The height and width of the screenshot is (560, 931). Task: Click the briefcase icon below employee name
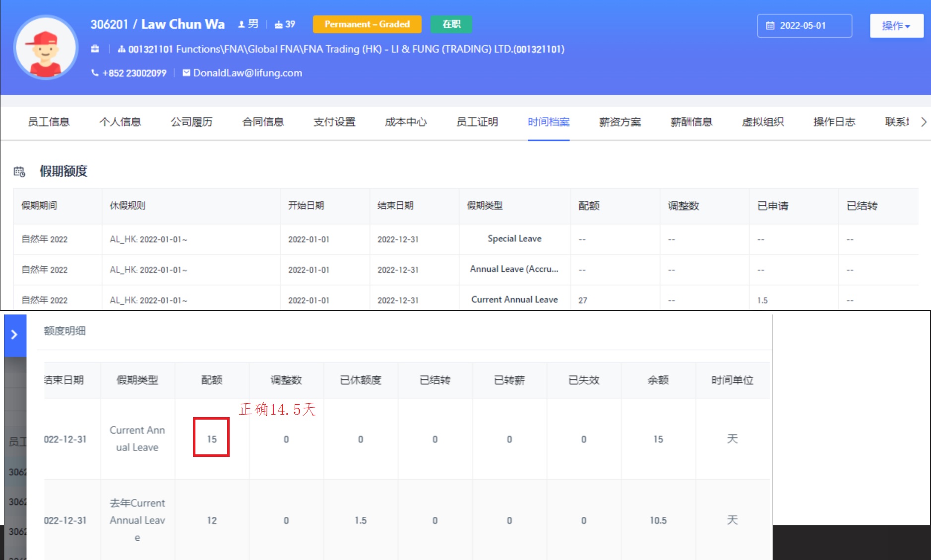coord(95,49)
